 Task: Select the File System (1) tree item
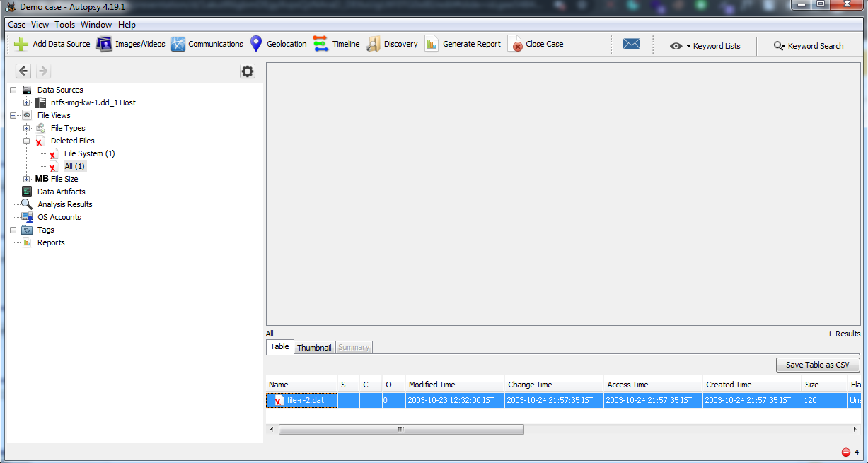pyautogui.click(x=89, y=153)
